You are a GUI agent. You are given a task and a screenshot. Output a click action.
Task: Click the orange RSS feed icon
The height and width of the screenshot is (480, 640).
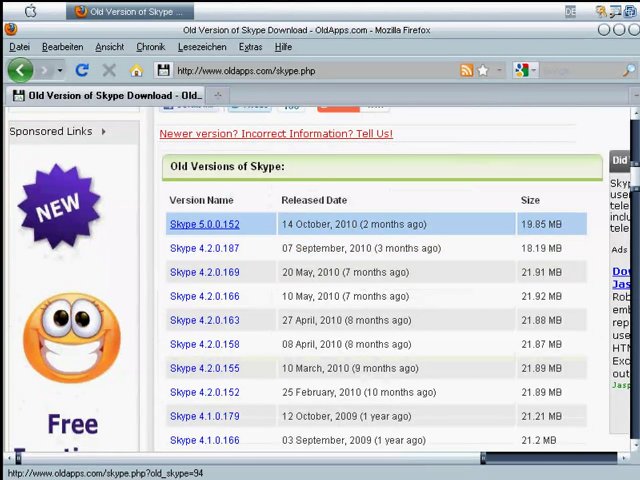click(x=466, y=70)
